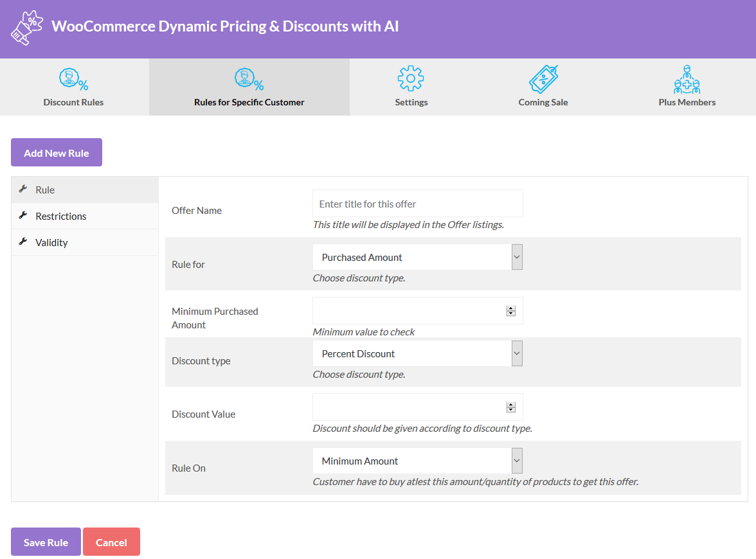
Task: Cancel the rule creation
Action: click(x=111, y=542)
